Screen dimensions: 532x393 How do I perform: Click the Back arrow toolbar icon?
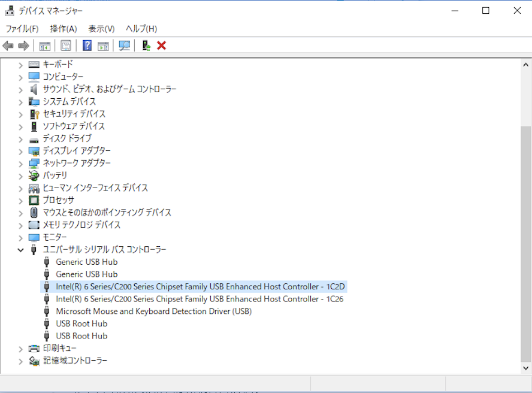click(8, 46)
